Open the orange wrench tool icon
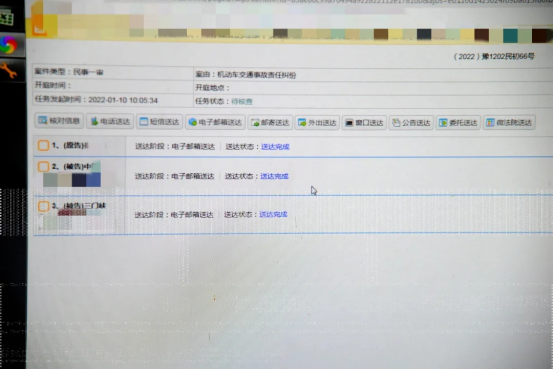This screenshot has width=553, height=370. [x=8, y=71]
